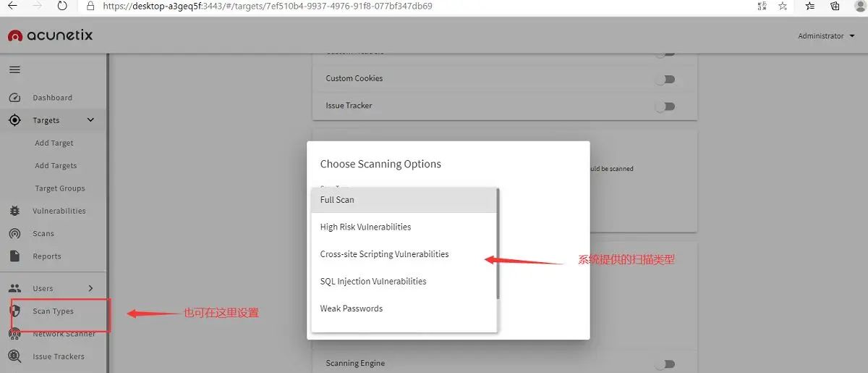This screenshot has height=373, width=868.
Task: Click the Choose Scanning Options title
Action: point(380,164)
